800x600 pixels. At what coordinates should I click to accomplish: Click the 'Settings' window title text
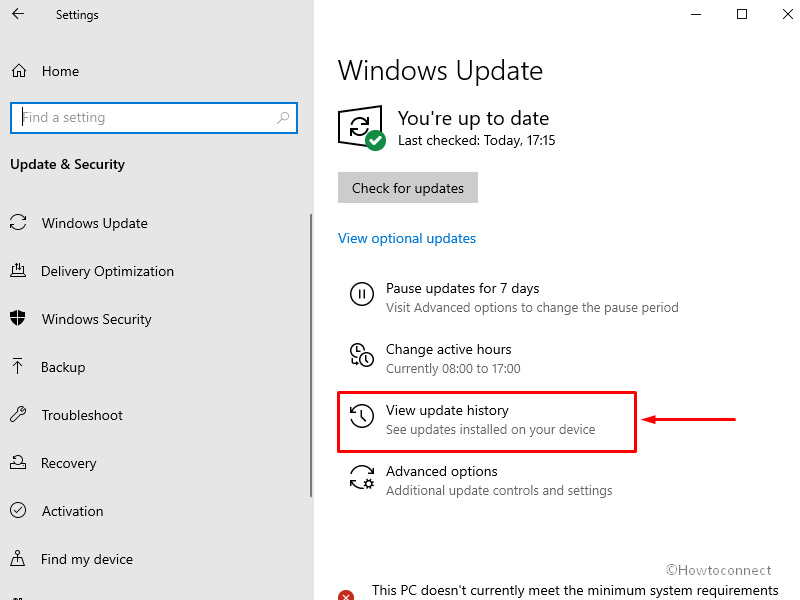pyautogui.click(x=77, y=15)
